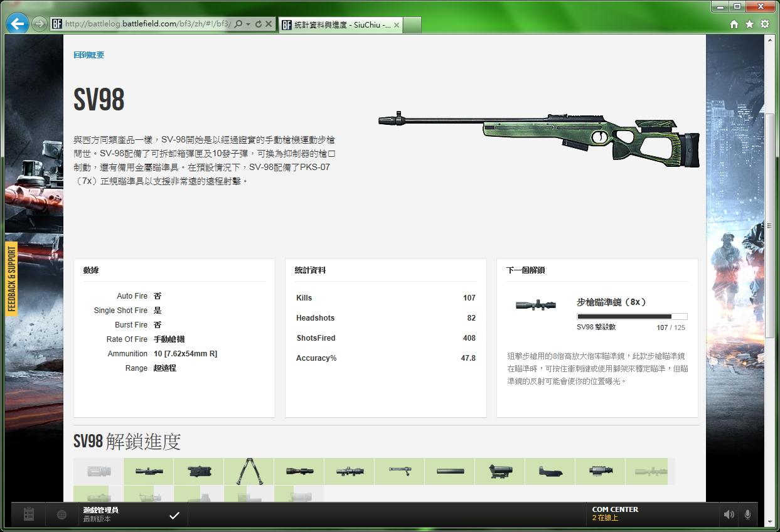This screenshot has width=780, height=532.
Task: Click the 8x rifle scope unlock icon
Action: tap(536, 306)
